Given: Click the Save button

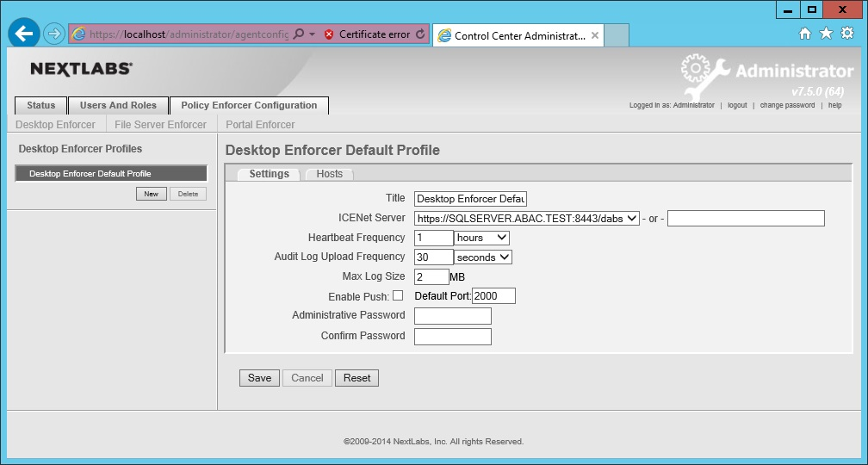Looking at the screenshot, I should [260, 378].
